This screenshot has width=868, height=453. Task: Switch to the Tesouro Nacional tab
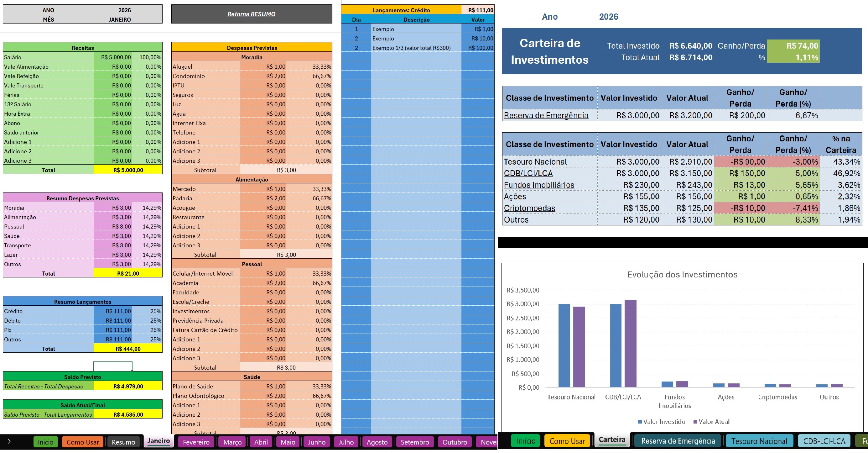point(759,441)
